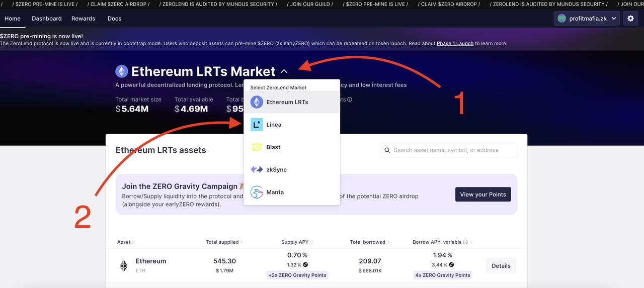Select the Blast market option
Screen dimensions: 644x288
(292, 147)
